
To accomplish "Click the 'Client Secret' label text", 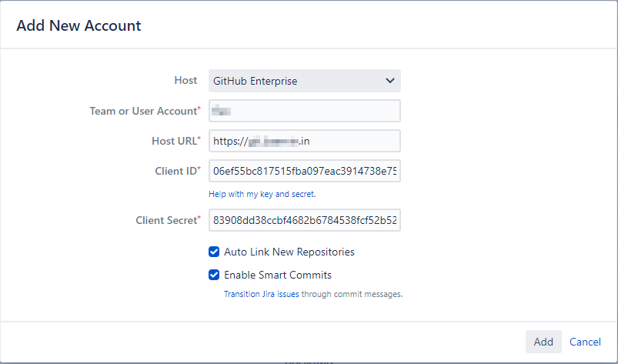I will point(165,220).
